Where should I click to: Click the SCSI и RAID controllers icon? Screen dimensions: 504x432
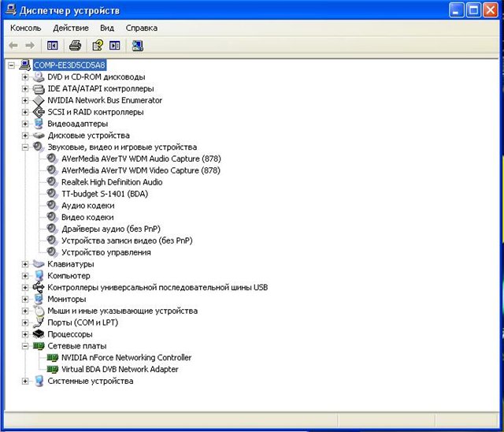39,112
